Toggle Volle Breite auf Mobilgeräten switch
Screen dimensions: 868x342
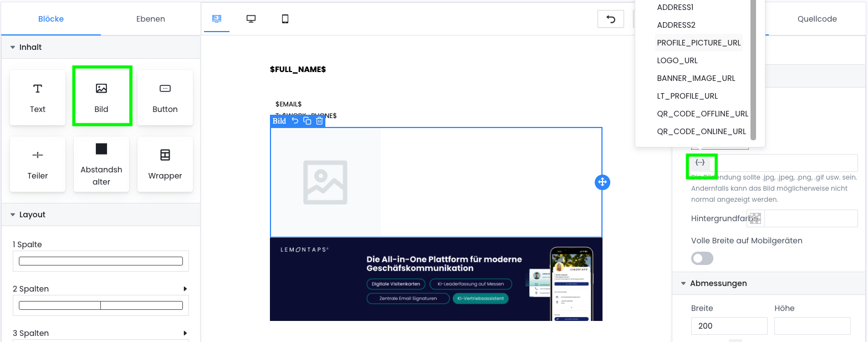[702, 258]
